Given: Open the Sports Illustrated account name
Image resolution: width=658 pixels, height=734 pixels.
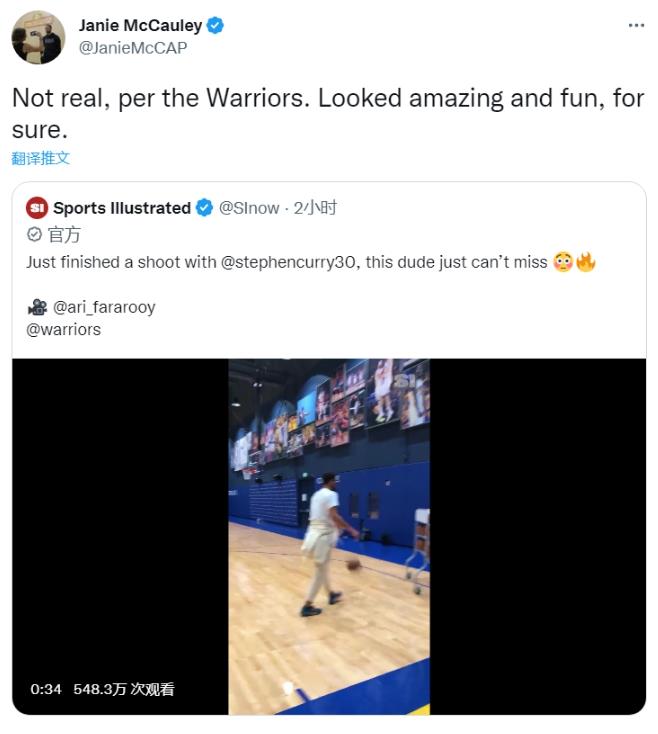Looking at the screenshot, I should point(121,208).
